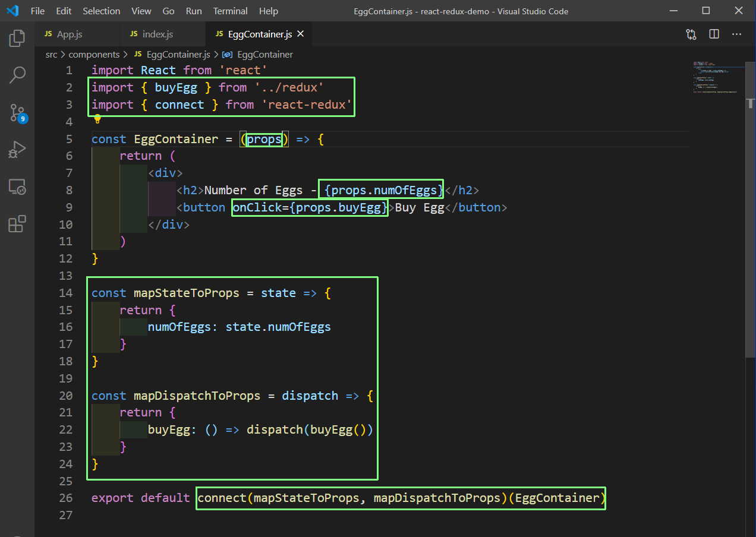
Task: Switch to the App.js tab
Action: click(77, 34)
